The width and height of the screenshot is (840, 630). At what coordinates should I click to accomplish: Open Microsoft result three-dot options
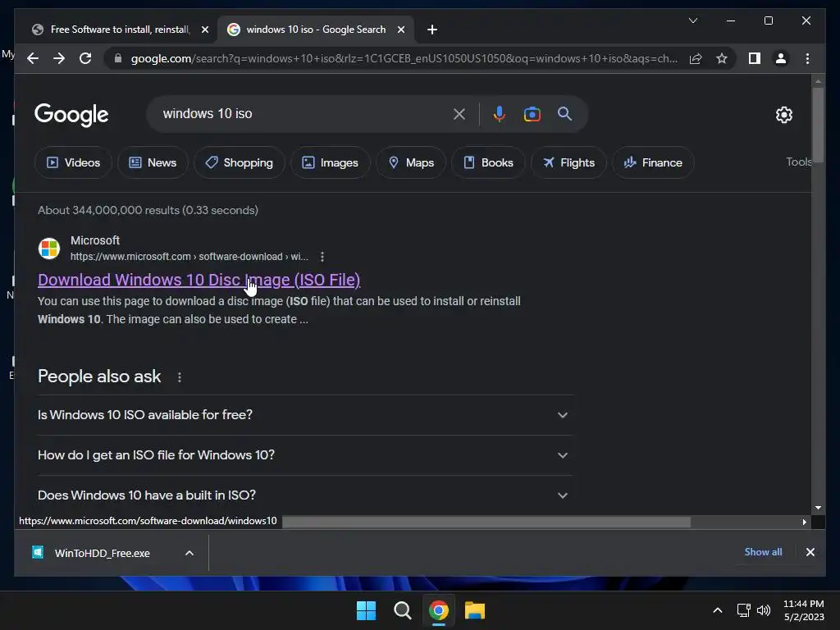[x=322, y=257]
